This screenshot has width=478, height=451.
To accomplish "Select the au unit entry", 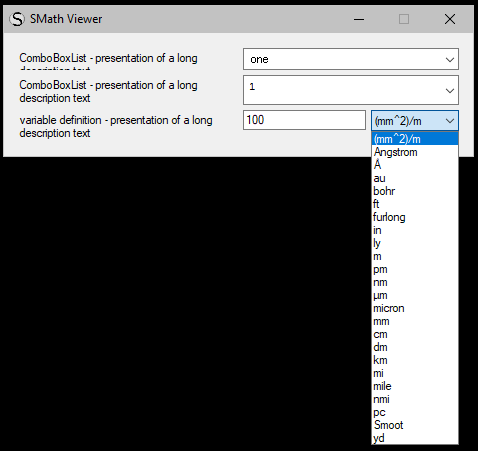I will (x=415, y=178).
